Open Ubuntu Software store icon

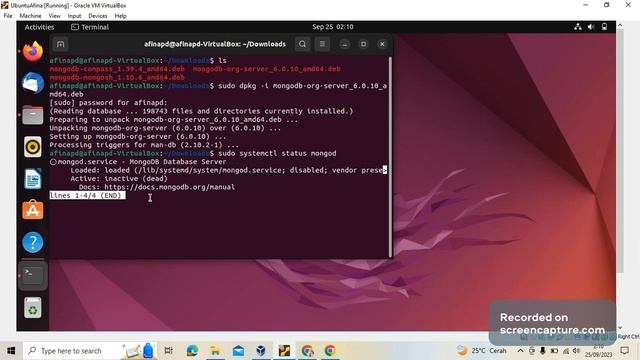point(33,210)
